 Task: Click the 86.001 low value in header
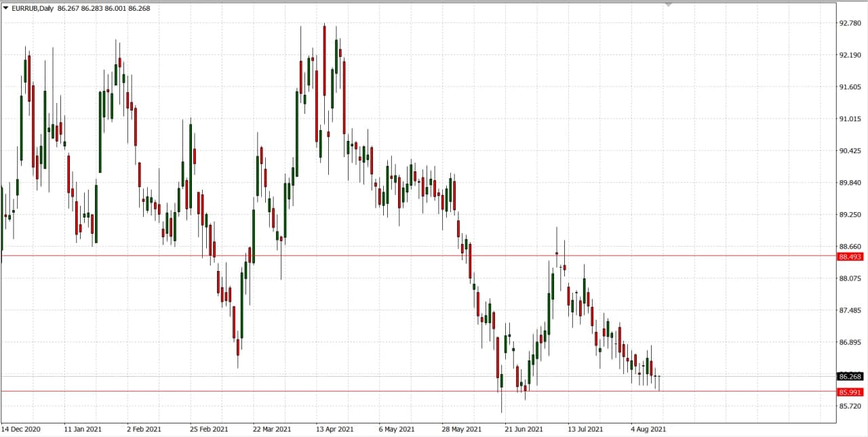pyautogui.click(x=116, y=8)
